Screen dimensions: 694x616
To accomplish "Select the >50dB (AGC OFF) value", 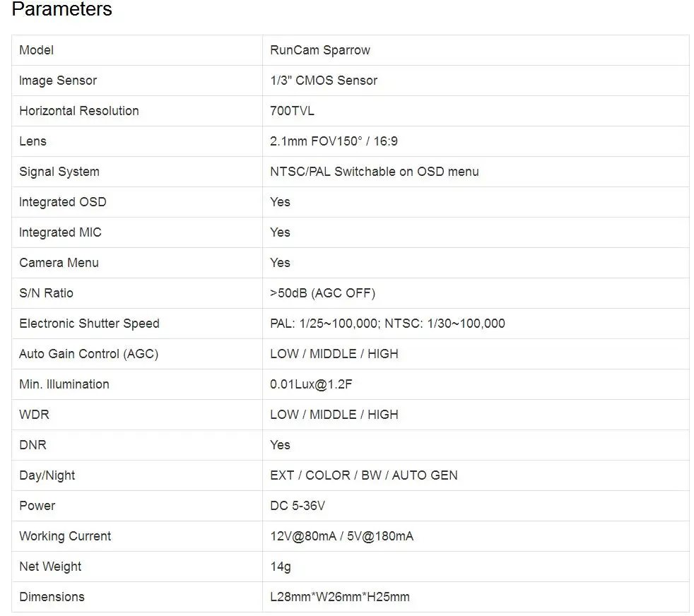I will click(x=323, y=293).
